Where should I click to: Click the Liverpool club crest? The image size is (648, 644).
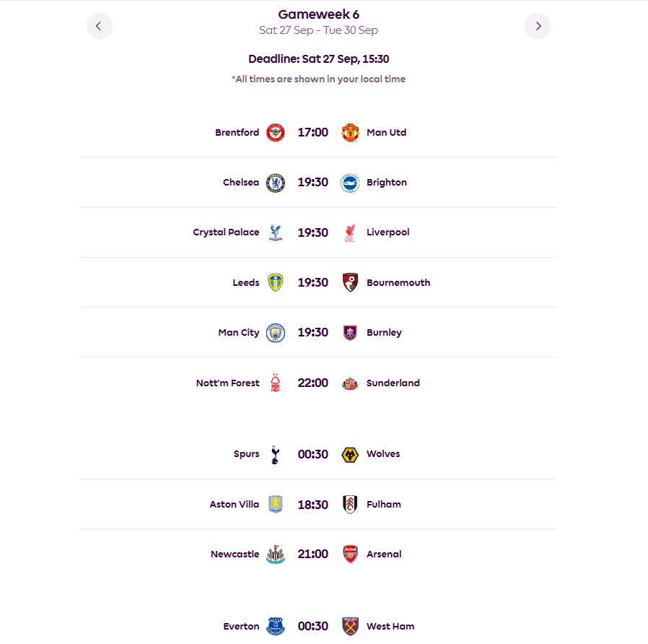pyautogui.click(x=350, y=232)
